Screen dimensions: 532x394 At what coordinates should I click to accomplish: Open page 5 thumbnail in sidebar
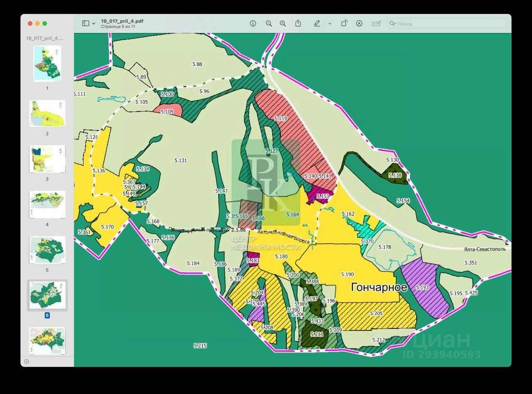point(47,250)
